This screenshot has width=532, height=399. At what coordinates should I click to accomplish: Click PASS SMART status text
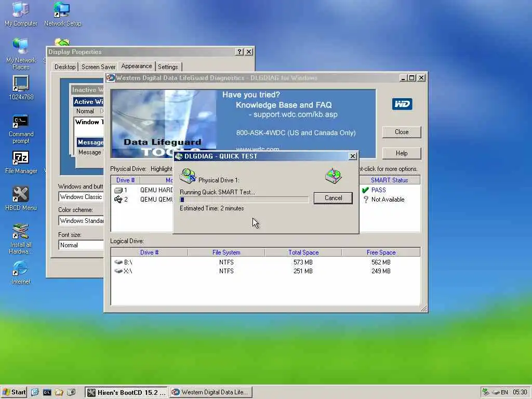[x=379, y=190]
